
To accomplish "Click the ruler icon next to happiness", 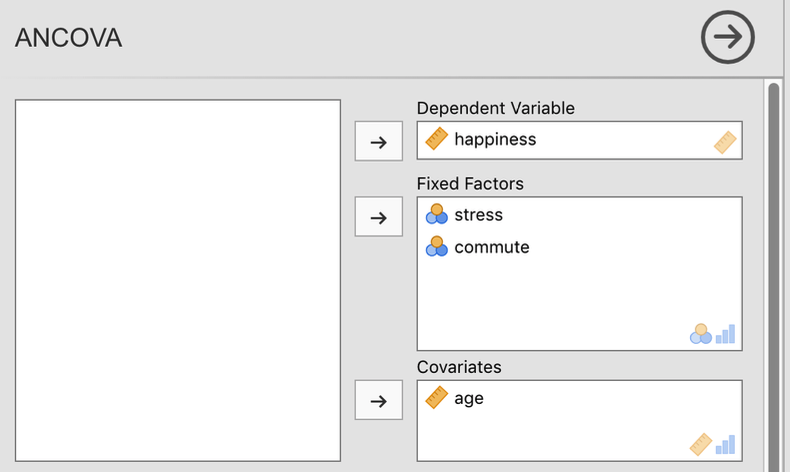I will (x=436, y=139).
